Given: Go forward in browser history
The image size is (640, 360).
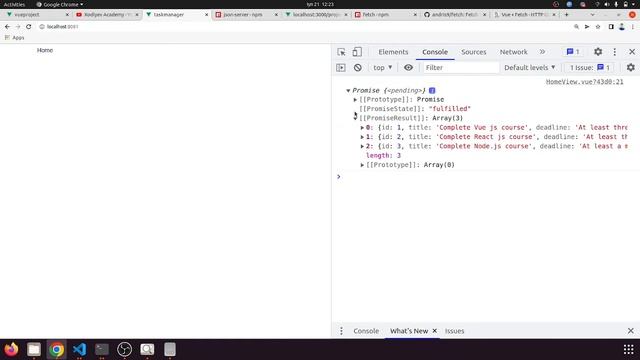Looking at the screenshot, I should tap(18, 27).
